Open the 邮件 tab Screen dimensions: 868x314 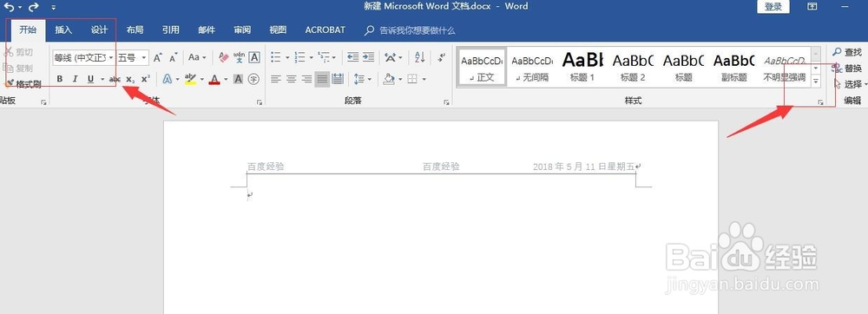[x=207, y=29]
